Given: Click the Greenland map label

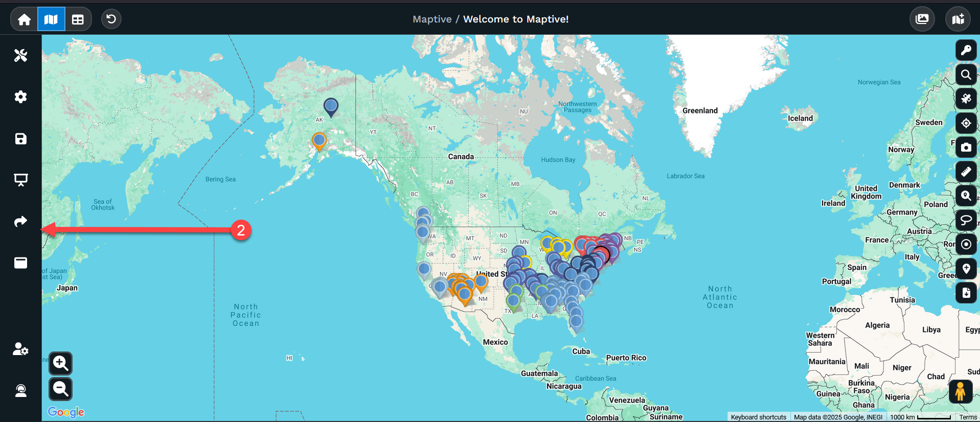Looking at the screenshot, I should [x=700, y=111].
